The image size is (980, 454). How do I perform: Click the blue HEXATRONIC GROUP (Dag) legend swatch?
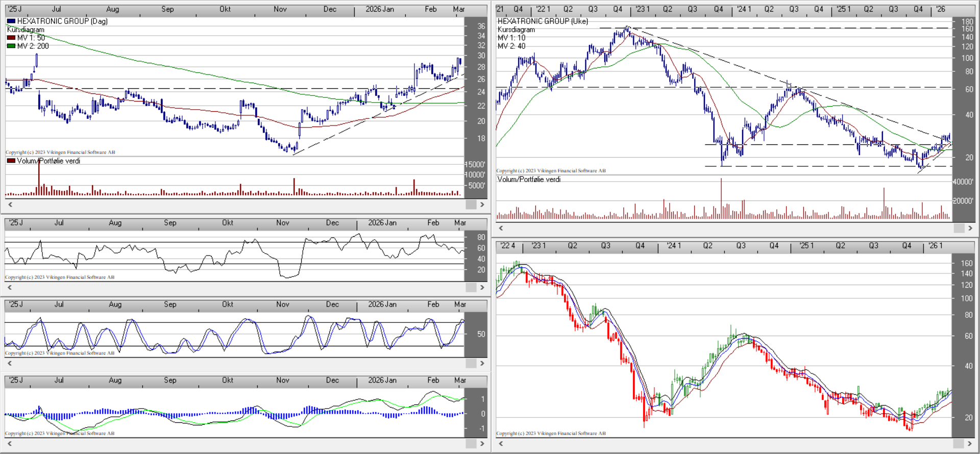pyautogui.click(x=11, y=21)
